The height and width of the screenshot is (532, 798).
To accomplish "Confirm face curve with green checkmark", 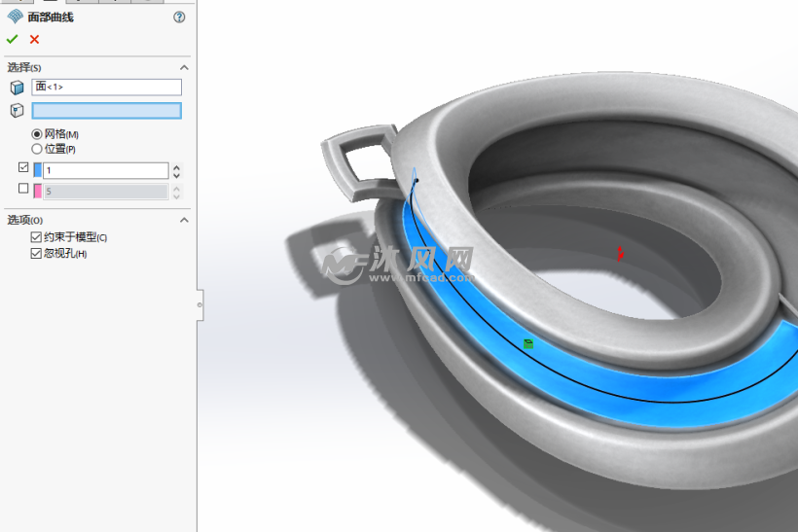I will click(x=13, y=39).
